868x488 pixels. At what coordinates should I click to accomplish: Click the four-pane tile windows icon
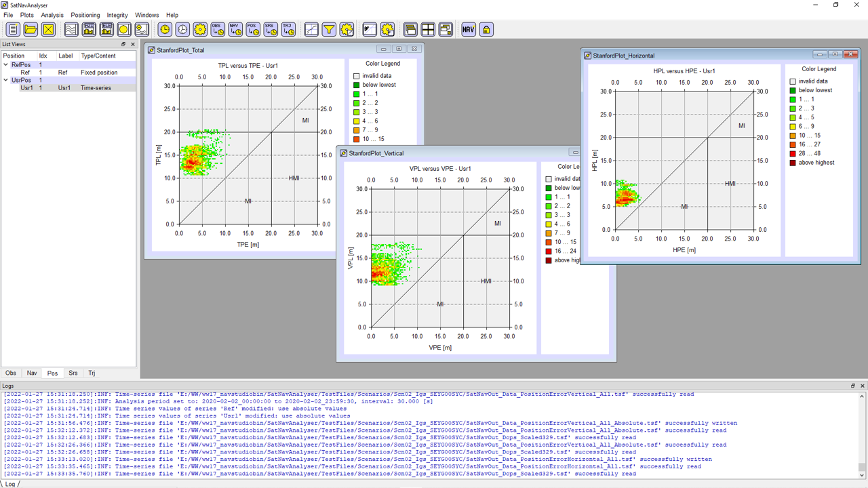click(428, 29)
